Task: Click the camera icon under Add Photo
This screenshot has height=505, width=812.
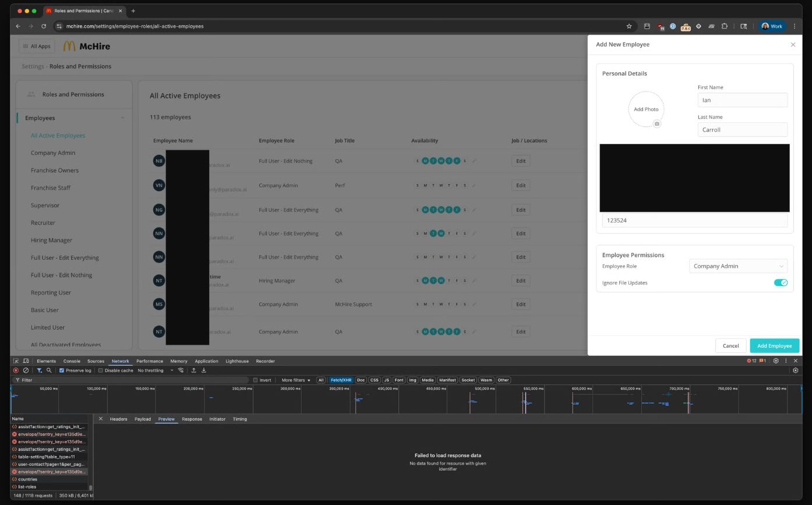Action: [x=656, y=124]
